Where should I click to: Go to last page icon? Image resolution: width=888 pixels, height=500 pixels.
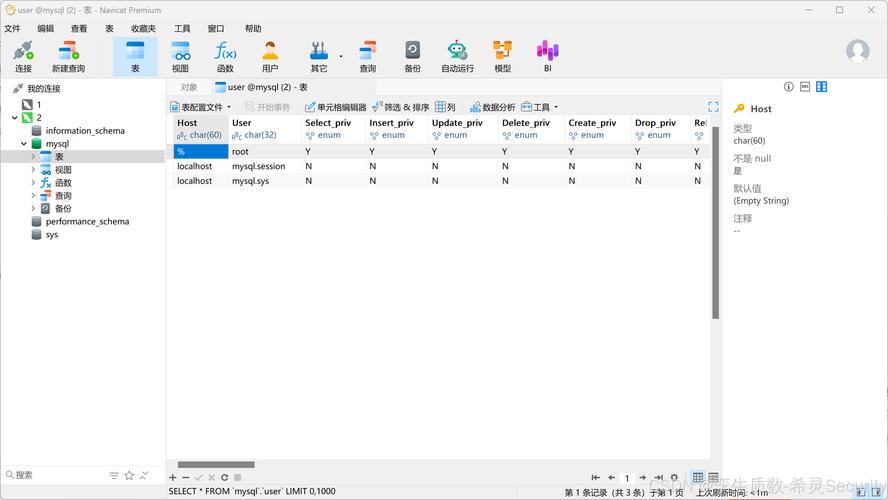tap(658, 477)
